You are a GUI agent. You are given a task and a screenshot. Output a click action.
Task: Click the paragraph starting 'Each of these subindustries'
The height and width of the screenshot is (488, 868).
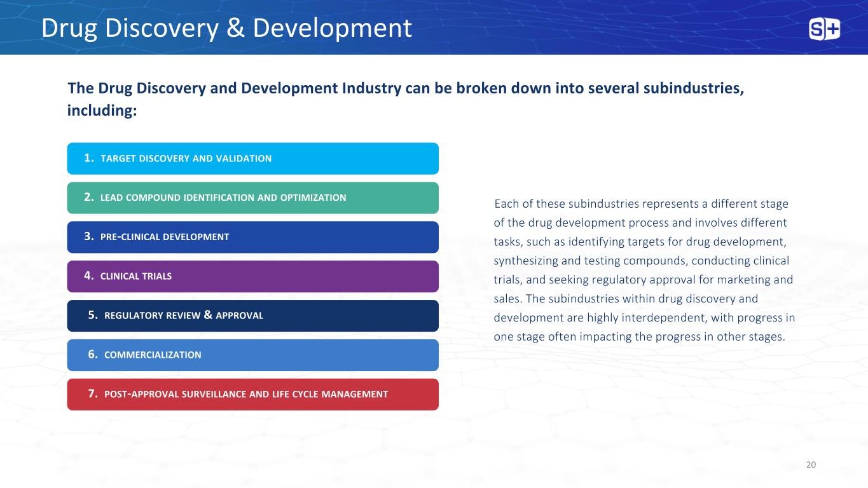pyautogui.click(x=644, y=270)
